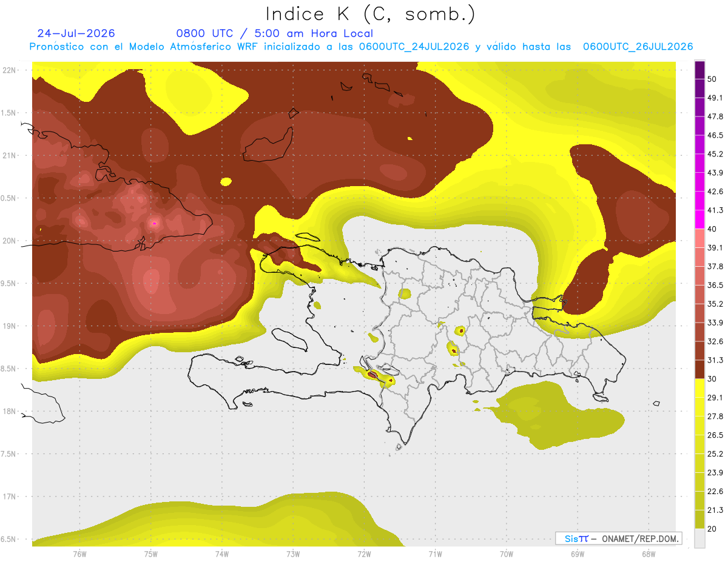Click the '17N' latitude label
The height and width of the screenshot is (562, 728).
click(x=9, y=497)
